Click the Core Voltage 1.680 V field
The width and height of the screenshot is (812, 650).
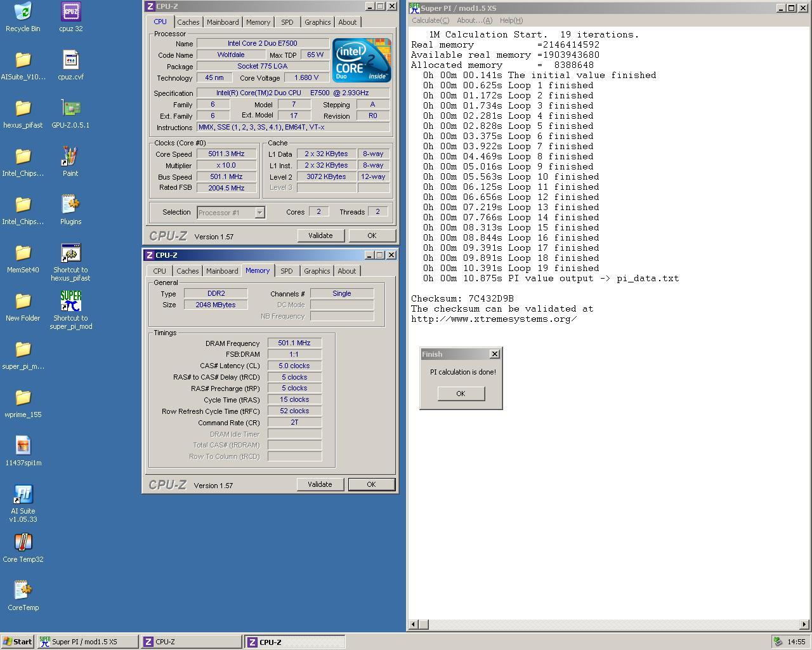[x=306, y=77]
